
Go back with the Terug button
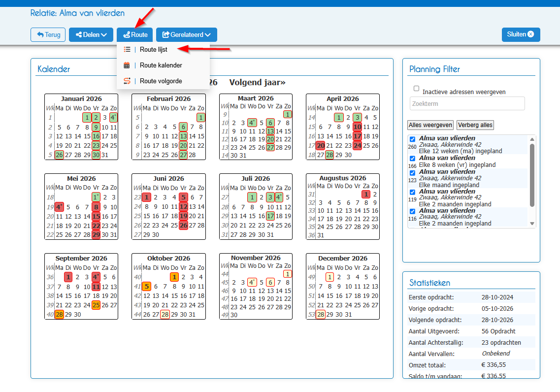click(48, 34)
